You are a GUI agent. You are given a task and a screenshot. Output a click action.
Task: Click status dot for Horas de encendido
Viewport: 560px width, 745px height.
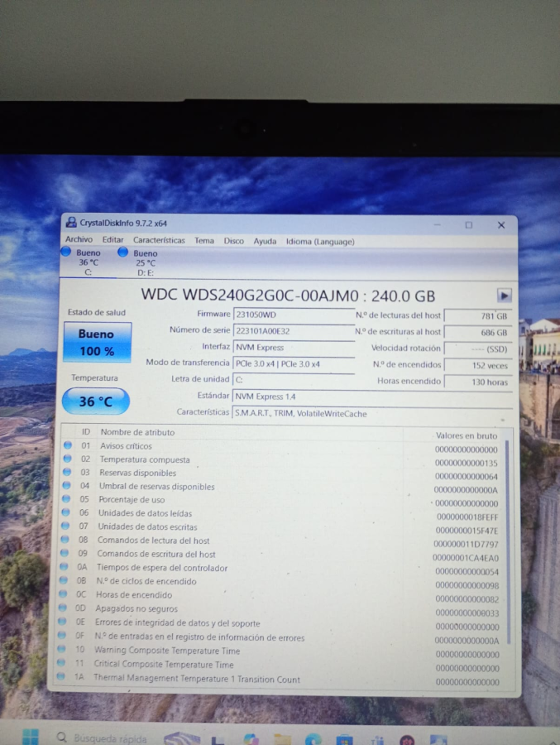point(66,594)
